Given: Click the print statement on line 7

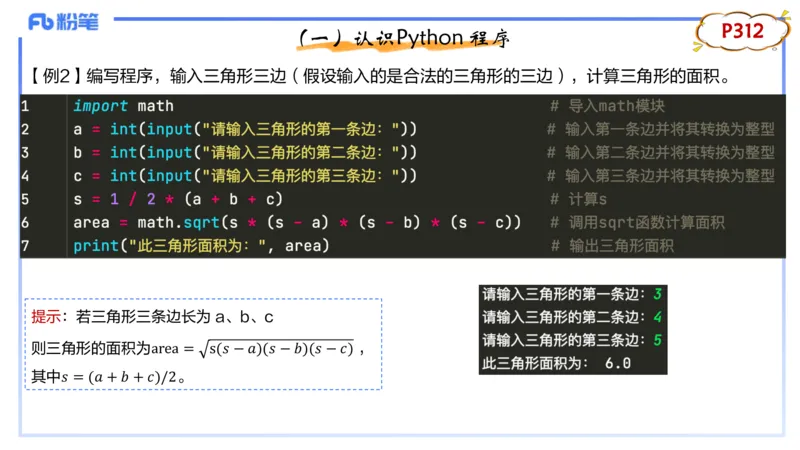Looking at the screenshot, I should [201, 245].
